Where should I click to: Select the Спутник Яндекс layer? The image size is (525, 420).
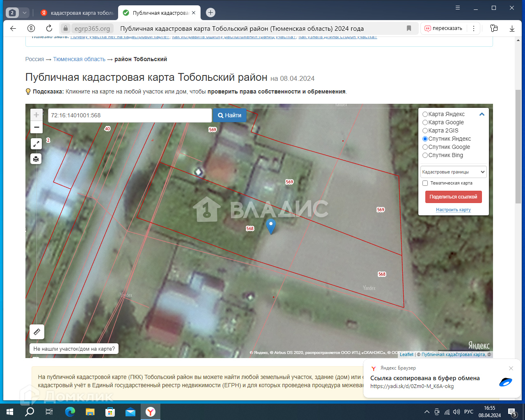coord(425,139)
